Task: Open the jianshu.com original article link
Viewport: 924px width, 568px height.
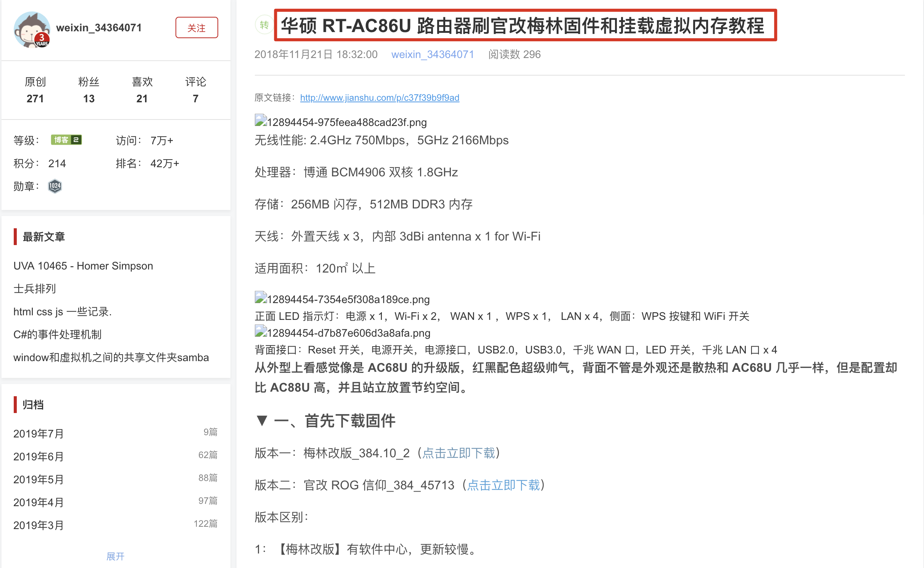Action: [380, 98]
